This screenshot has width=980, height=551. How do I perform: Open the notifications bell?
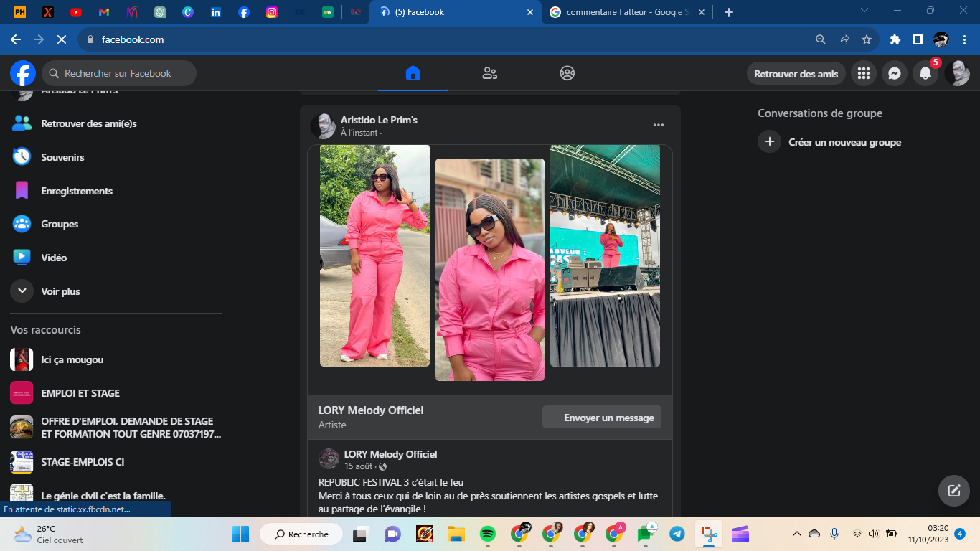coord(925,73)
